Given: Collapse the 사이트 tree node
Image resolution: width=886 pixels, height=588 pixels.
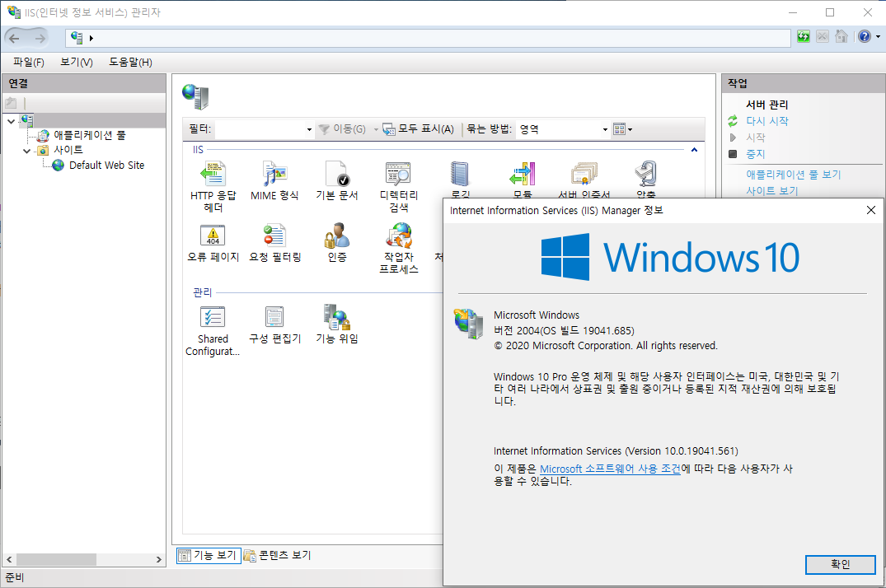Looking at the screenshot, I should click(26, 151).
